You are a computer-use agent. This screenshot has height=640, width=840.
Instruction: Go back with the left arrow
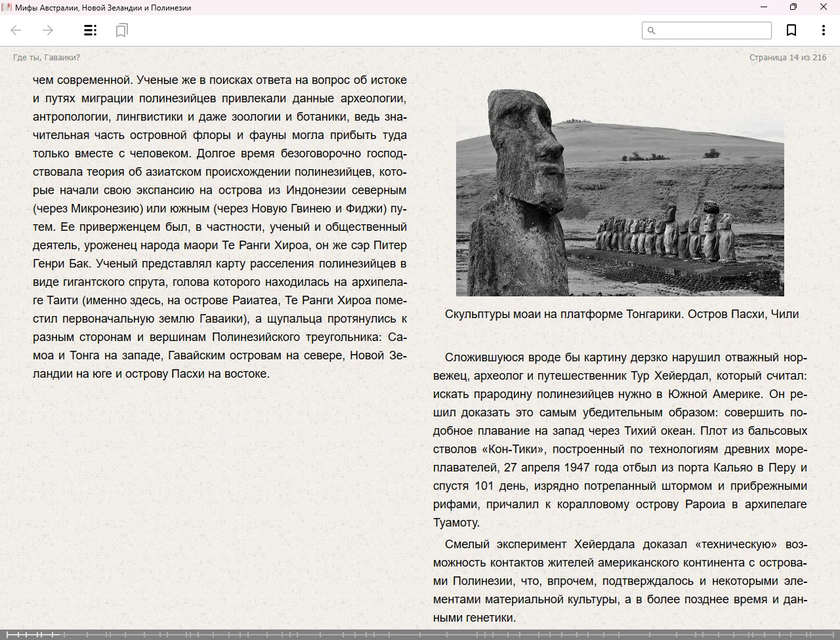pyautogui.click(x=16, y=30)
